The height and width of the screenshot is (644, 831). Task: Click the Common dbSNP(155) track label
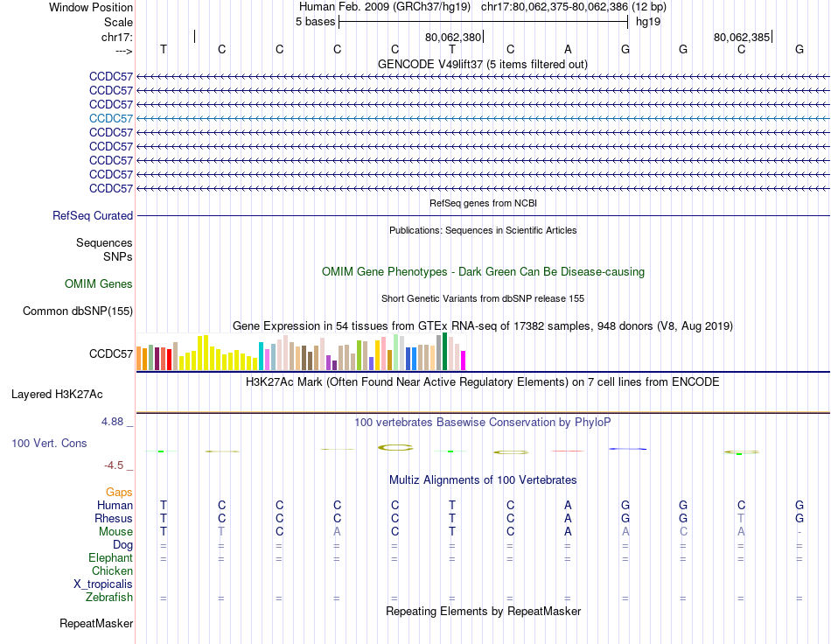[78, 311]
